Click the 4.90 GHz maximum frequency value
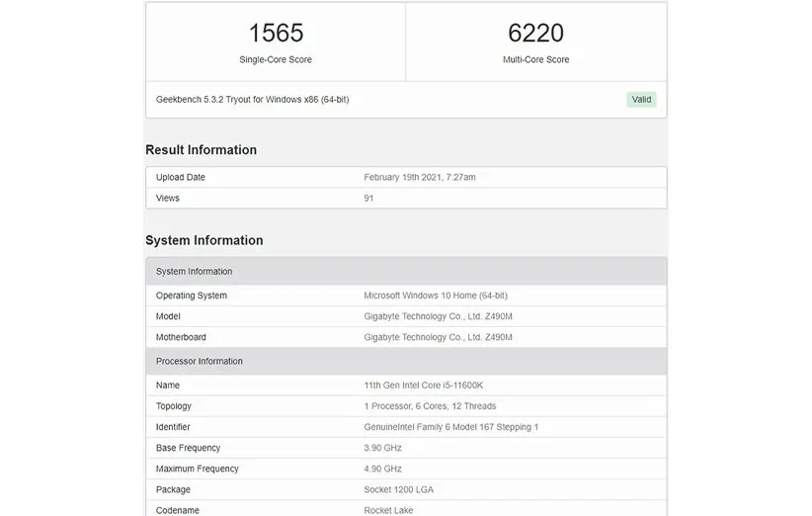 [x=385, y=469]
